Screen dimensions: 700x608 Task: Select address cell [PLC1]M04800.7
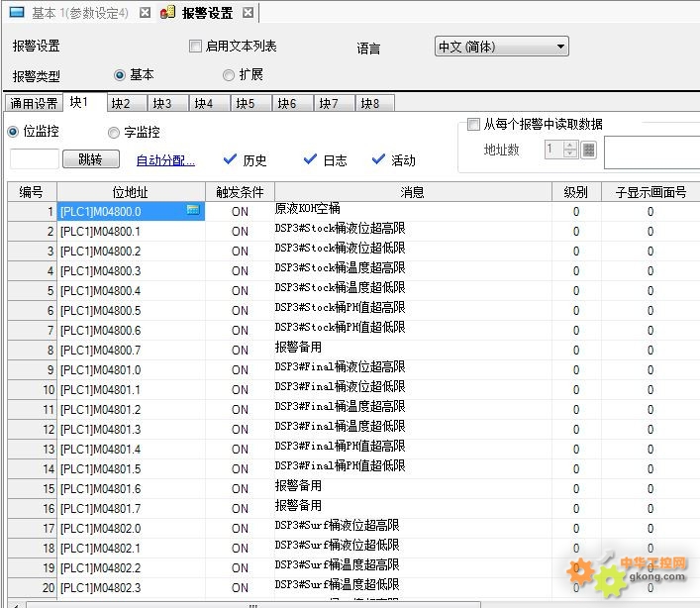[x=131, y=350]
